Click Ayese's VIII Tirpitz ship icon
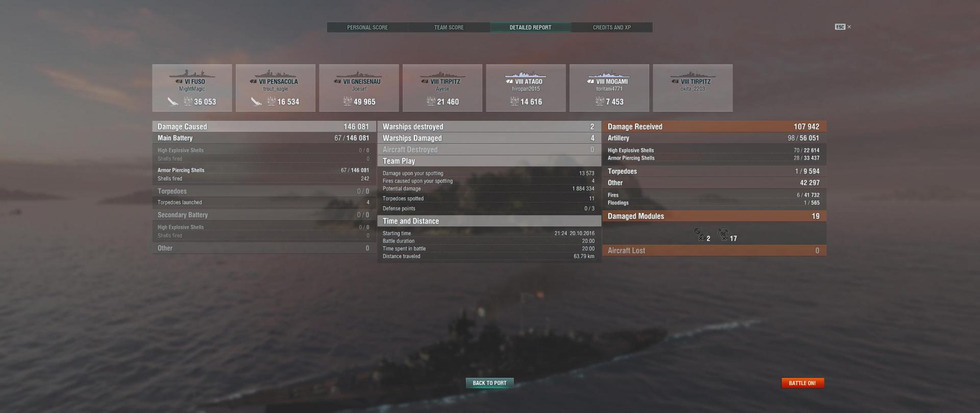This screenshot has height=413, width=980. click(443, 74)
